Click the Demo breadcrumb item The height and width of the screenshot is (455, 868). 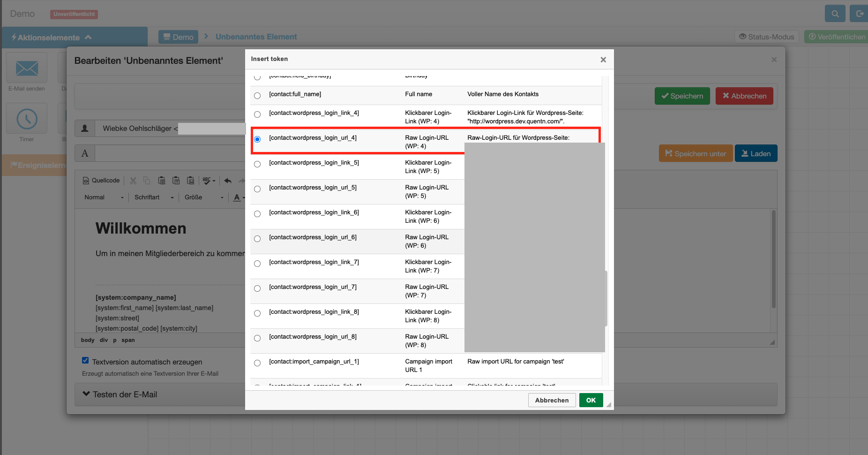[178, 37]
